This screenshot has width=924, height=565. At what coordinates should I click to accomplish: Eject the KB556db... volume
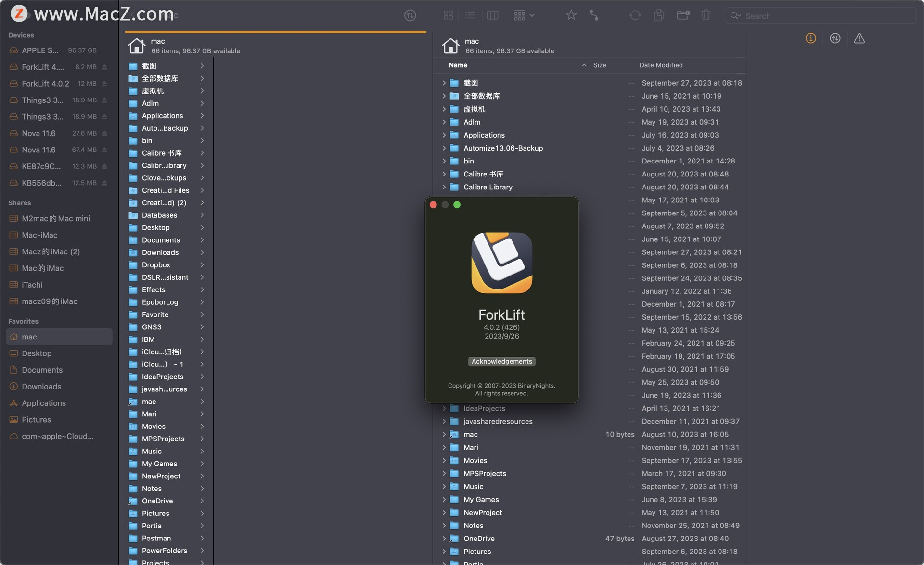(104, 183)
